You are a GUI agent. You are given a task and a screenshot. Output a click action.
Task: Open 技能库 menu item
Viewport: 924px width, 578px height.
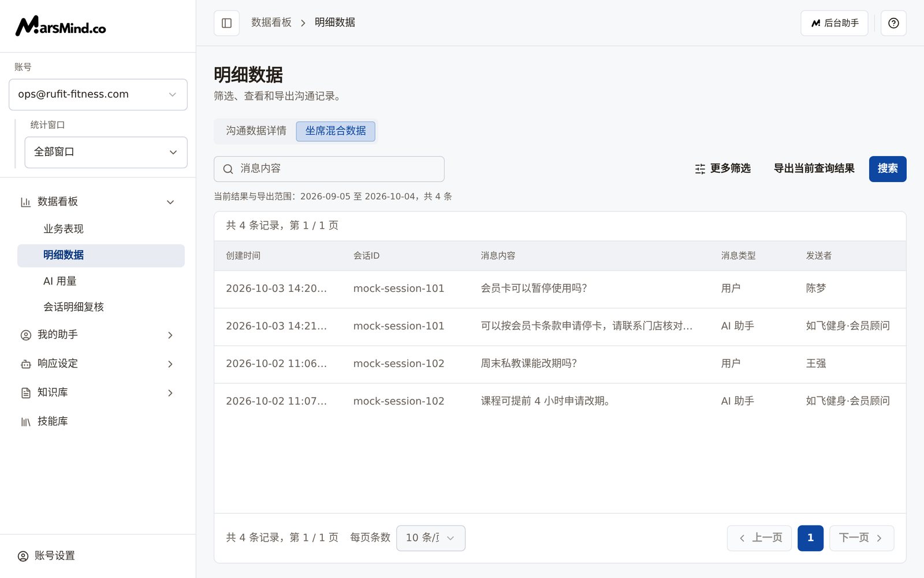click(x=98, y=421)
